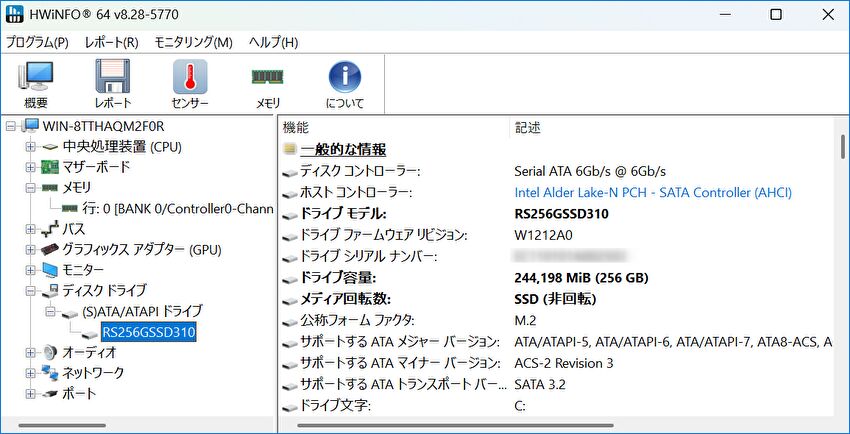
Task: Click the モニター display icon in tree
Action: pos(50,270)
